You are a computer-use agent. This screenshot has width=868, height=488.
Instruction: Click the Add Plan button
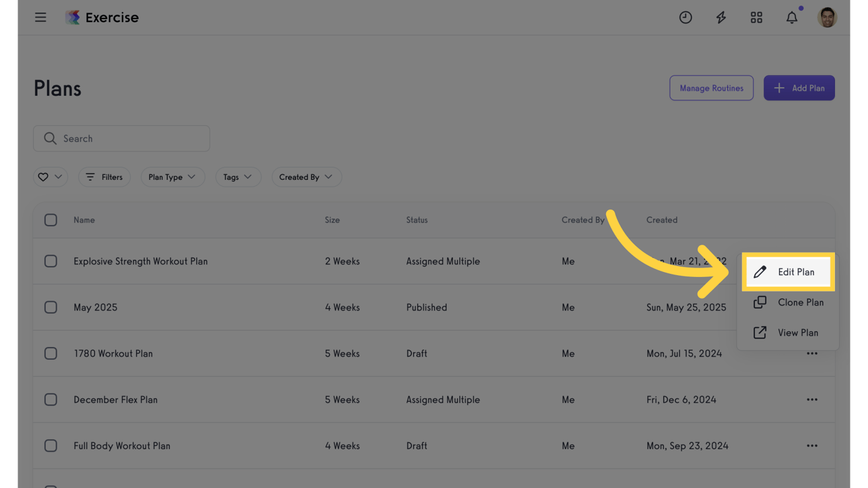[x=799, y=88]
